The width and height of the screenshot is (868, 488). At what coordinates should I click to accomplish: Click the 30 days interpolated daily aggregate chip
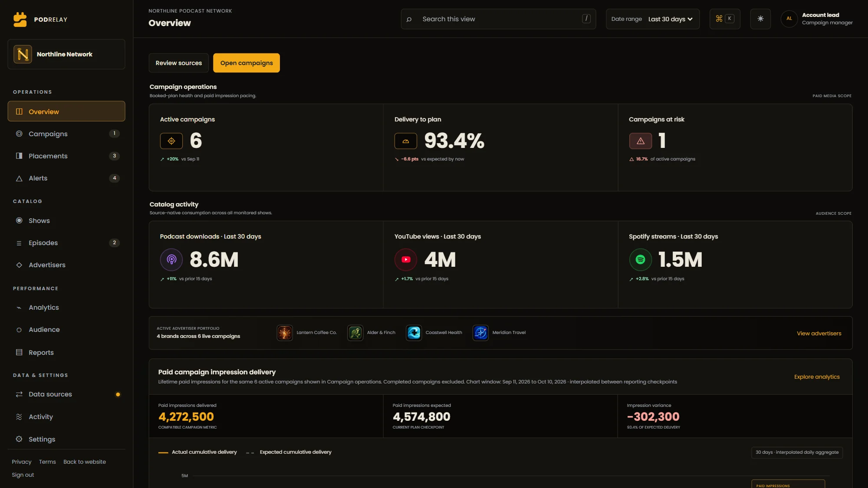[x=797, y=452]
